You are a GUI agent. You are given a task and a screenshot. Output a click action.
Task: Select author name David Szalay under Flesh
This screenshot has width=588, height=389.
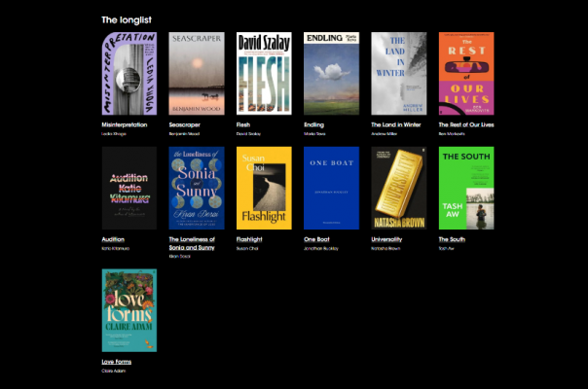[248, 134]
